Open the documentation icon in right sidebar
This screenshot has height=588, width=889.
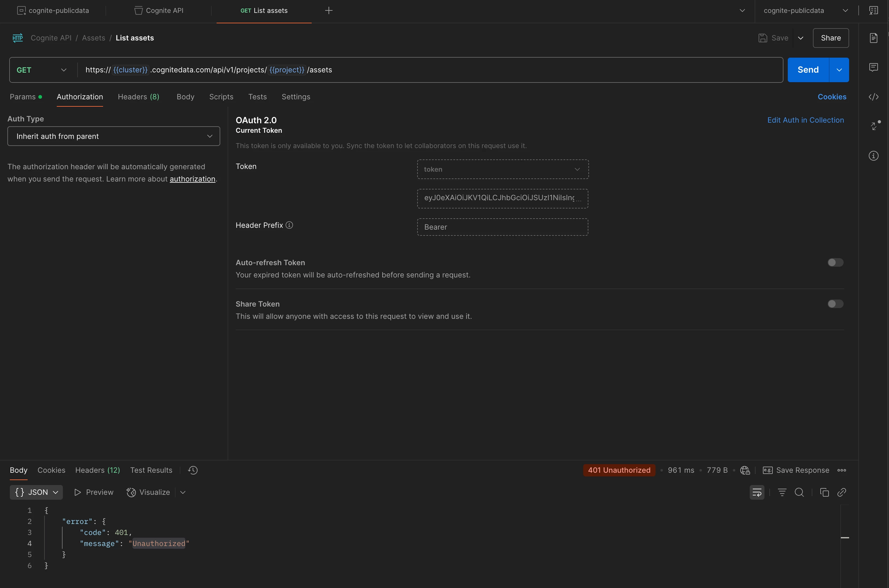click(873, 38)
